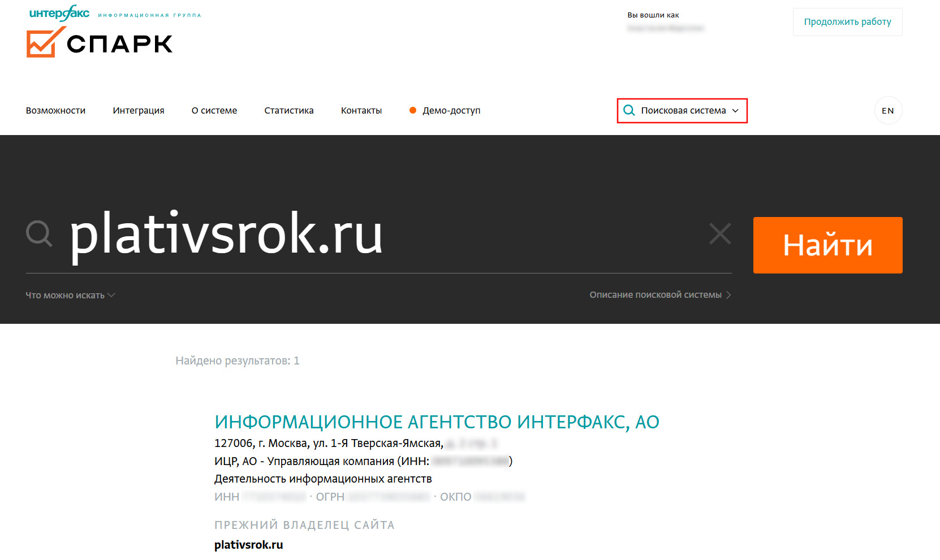Expand the Что можно искать hint

[x=70, y=296]
